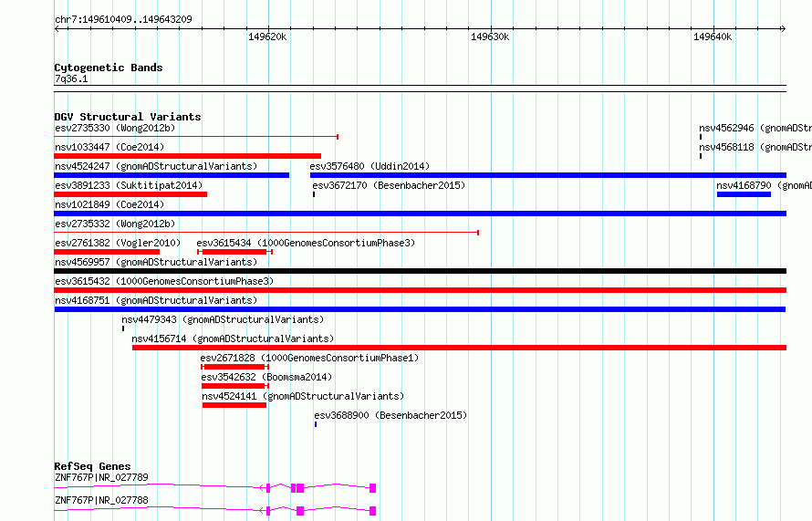Viewport: 812px width, 521px height.
Task: Click the nsv4156714 (gnomADStructuralVariants) label
Action: [233, 339]
